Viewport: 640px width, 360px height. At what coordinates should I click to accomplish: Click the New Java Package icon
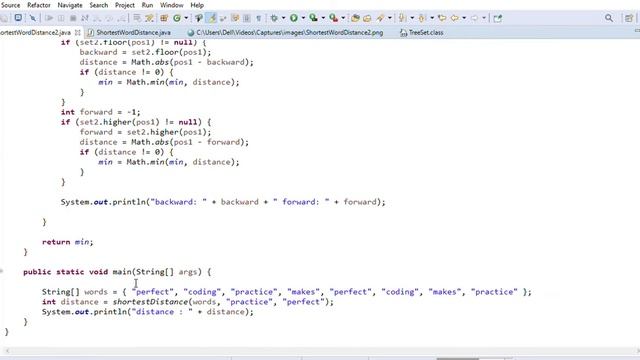[x=164, y=18]
